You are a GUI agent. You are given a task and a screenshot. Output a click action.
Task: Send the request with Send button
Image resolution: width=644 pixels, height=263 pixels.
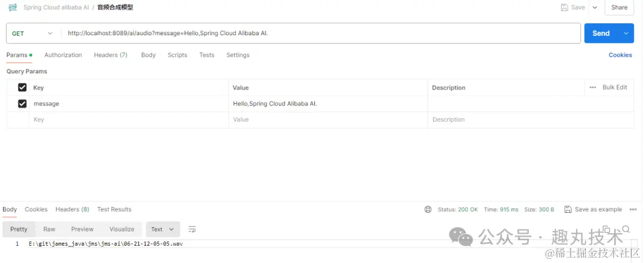601,33
